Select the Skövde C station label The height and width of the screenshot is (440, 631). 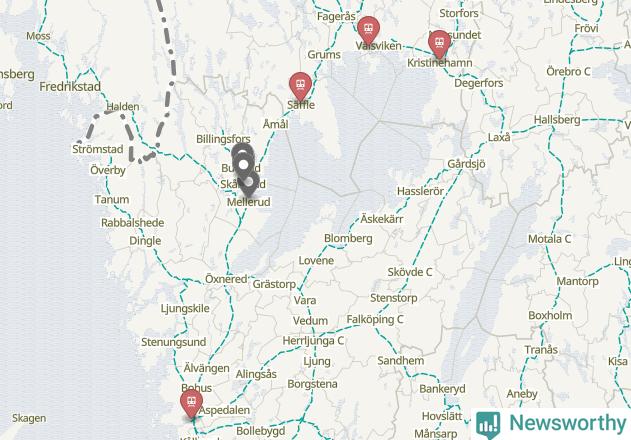(x=410, y=272)
